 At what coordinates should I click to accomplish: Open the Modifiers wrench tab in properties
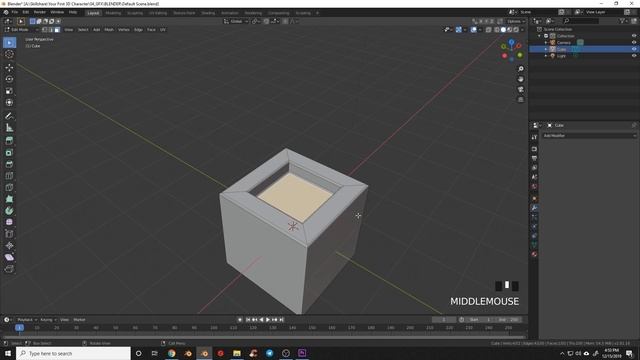(x=534, y=208)
